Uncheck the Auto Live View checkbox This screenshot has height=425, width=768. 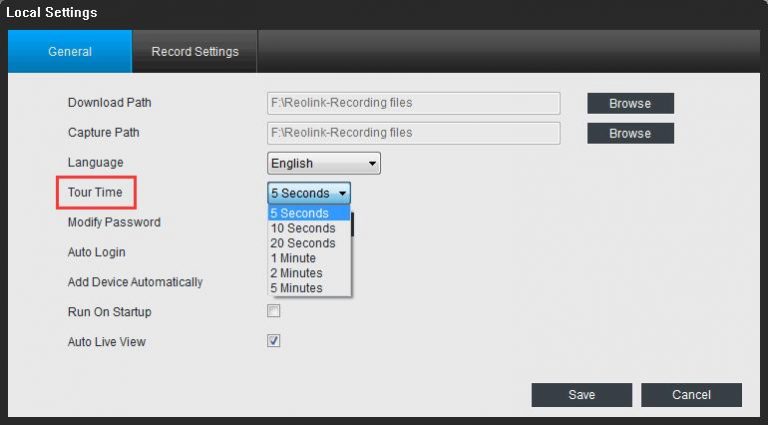coord(273,341)
